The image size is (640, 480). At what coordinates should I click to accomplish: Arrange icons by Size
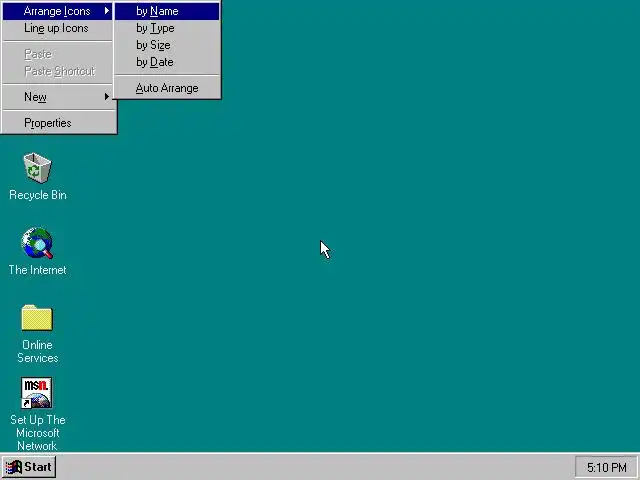(x=167, y=45)
